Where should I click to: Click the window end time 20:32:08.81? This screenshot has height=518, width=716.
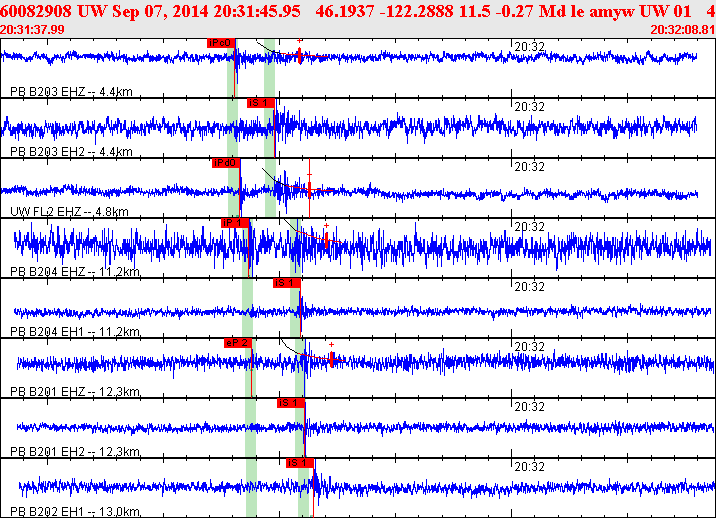[x=683, y=30]
